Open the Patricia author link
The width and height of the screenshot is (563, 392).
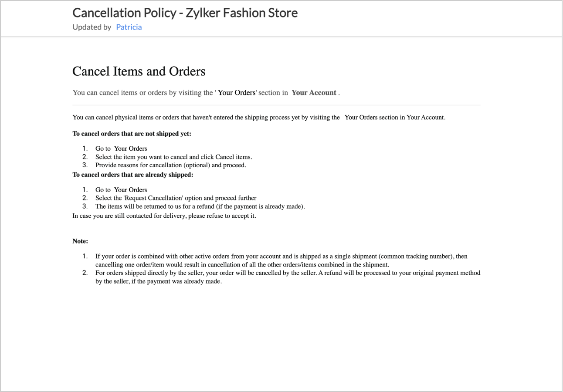point(129,27)
